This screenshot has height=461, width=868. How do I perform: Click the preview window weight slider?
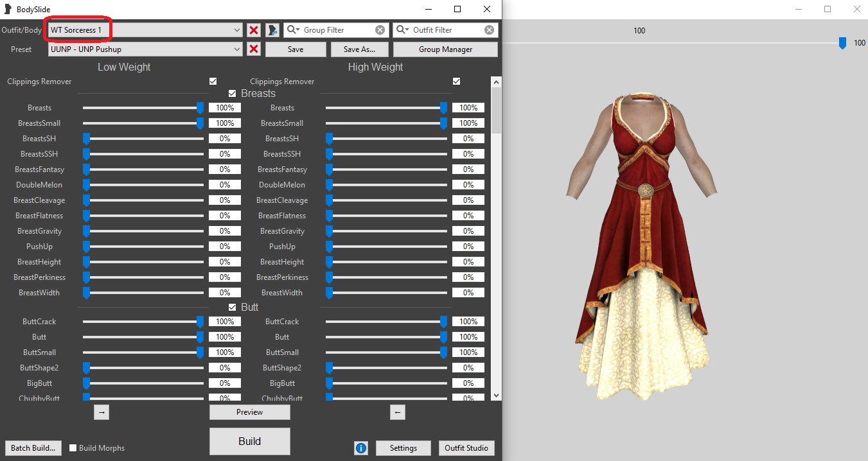(x=842, y=43)
